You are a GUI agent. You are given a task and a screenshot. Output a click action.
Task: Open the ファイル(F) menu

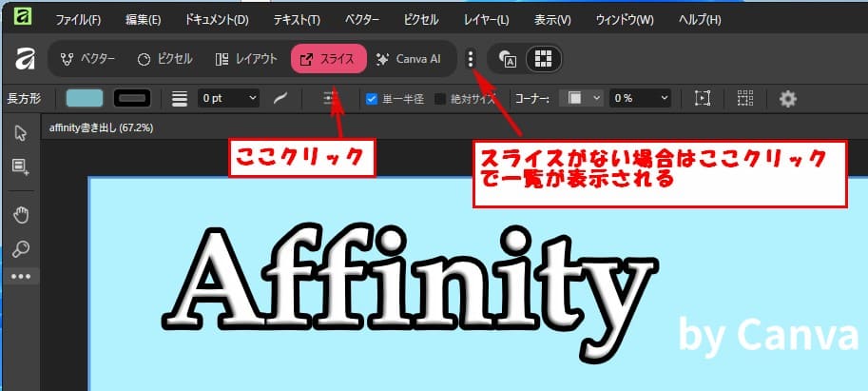coord(78,19)
